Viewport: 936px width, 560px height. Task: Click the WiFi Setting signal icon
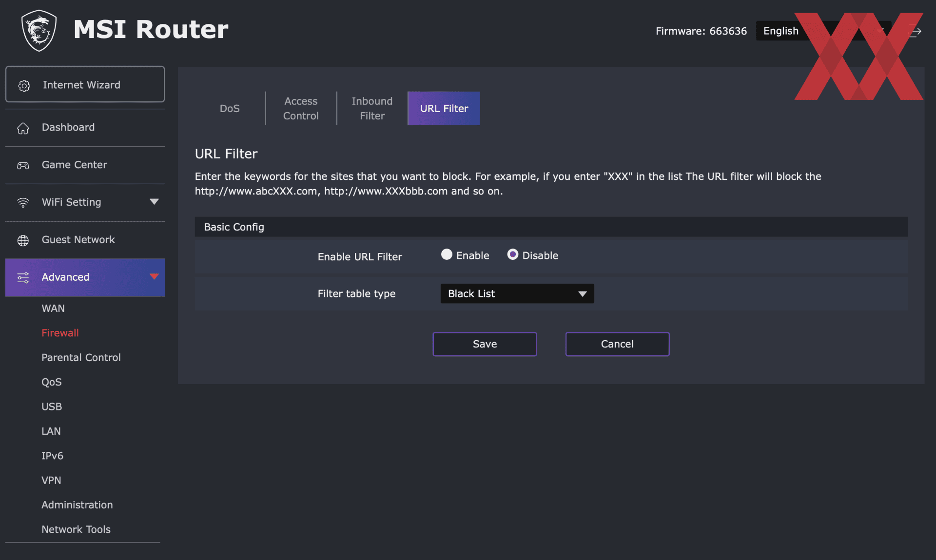click(23, 203)
